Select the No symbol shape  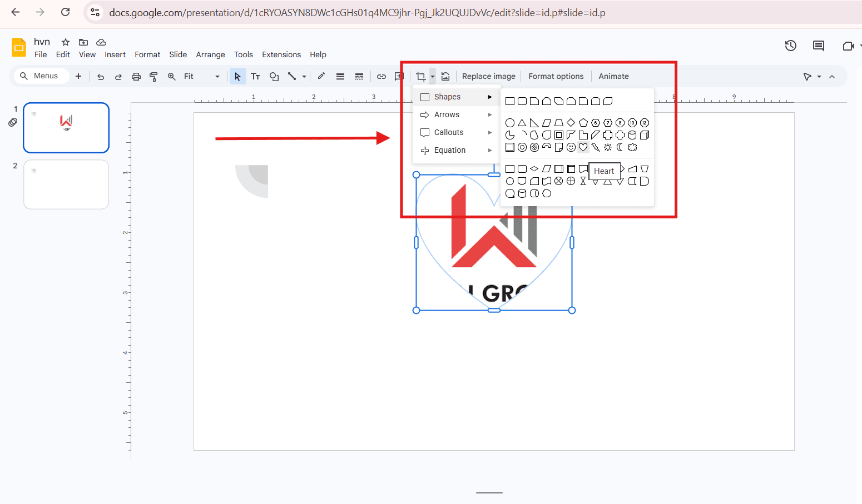point(534,147)
